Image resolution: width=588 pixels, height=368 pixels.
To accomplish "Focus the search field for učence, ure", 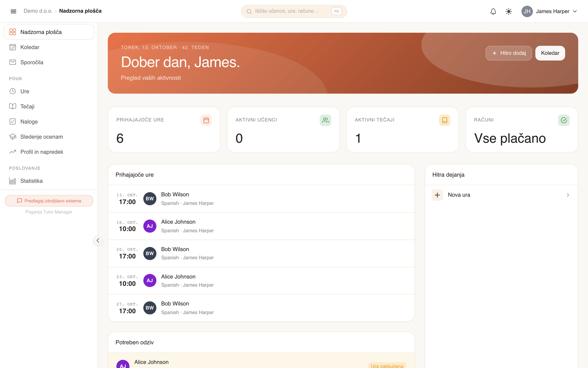I will [x=294, y=11].
